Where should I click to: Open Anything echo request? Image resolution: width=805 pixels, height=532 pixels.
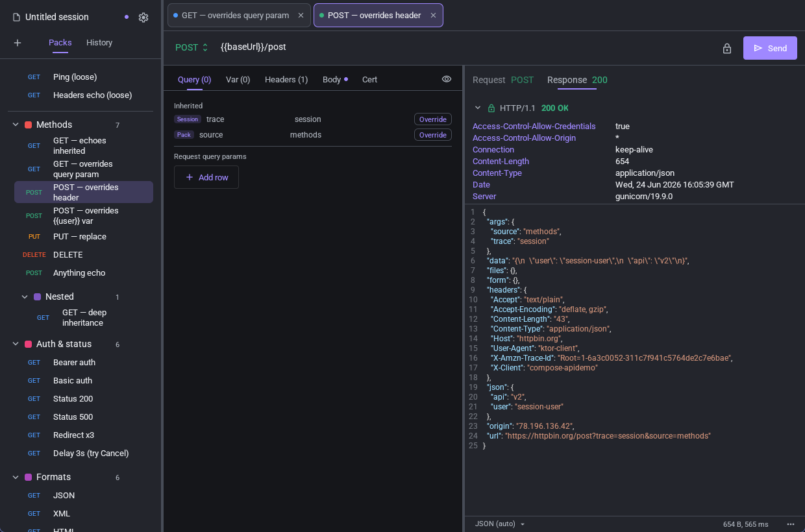coord(84,273)
